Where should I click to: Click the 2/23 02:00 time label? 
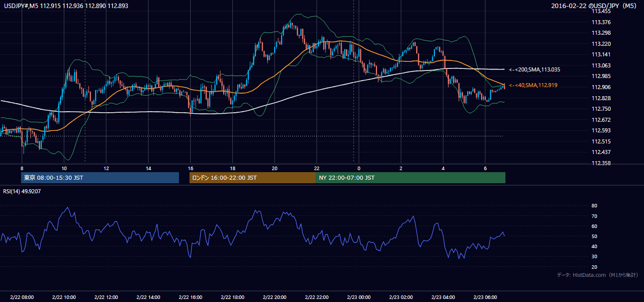(401, 297)
